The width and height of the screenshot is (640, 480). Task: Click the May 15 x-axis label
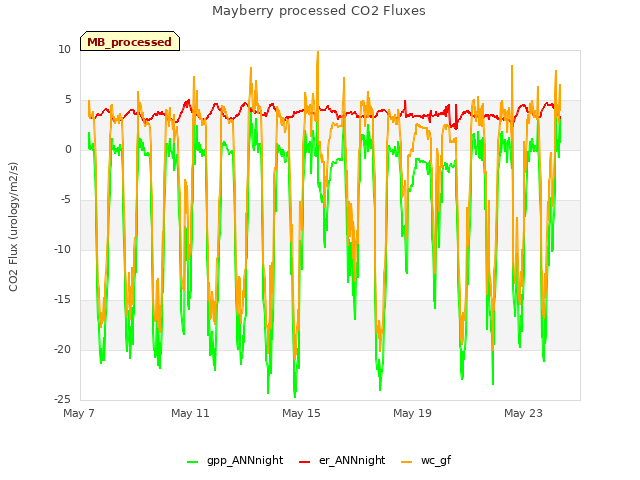click(301, 413)
